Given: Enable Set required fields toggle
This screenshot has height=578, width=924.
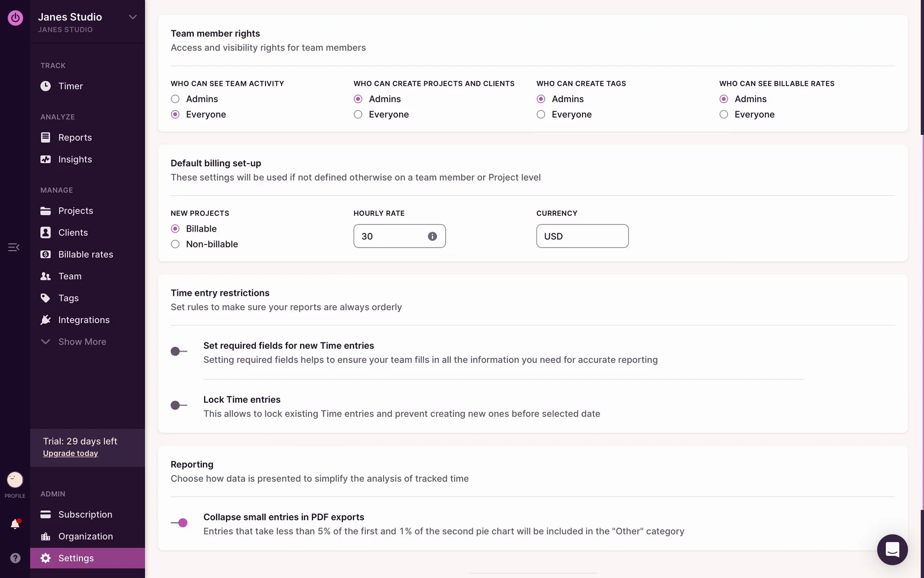Looking at the screenshot, I should 179,351.
